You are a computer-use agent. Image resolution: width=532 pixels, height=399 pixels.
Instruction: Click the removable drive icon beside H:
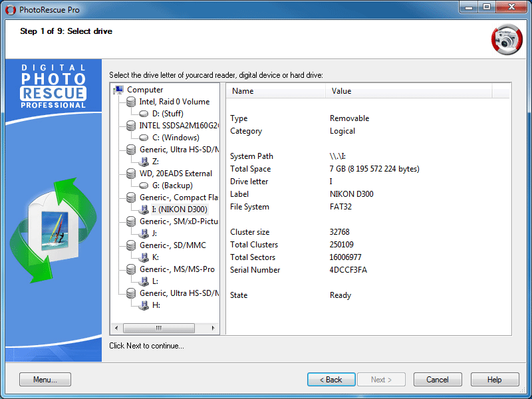(x=144, y=305)
